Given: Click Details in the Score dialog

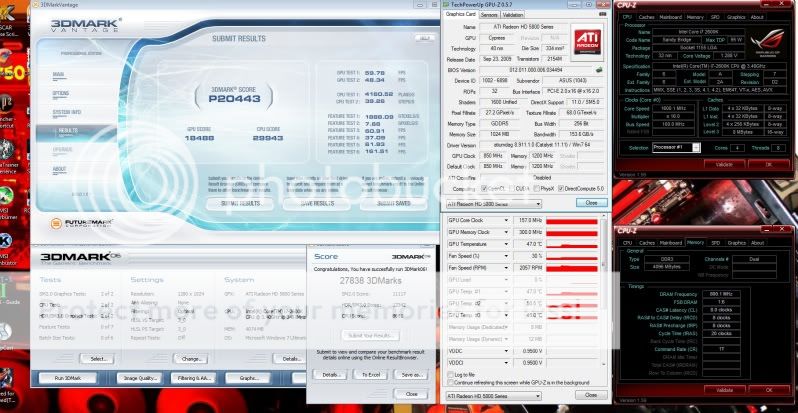Looking at the screenshot, I should click(x=330, y=375).
